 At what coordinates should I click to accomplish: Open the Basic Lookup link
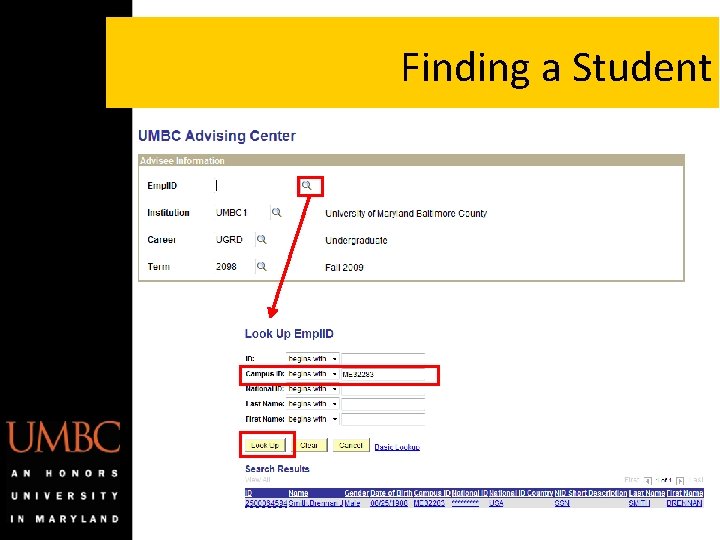[x=397, y=447]
